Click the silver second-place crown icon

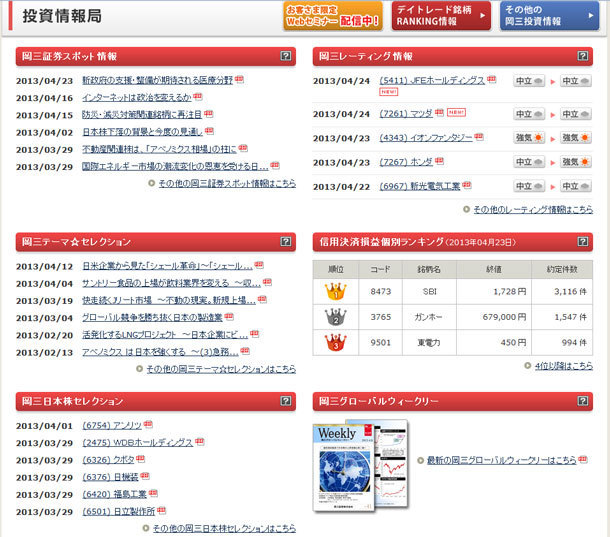(x=335, y=317)
